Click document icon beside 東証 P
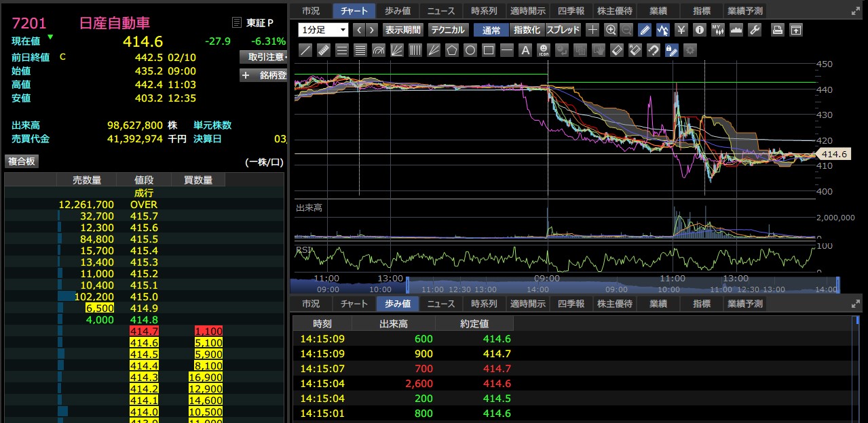This screenshot has height=423, width=868. (x=236, y=22)
